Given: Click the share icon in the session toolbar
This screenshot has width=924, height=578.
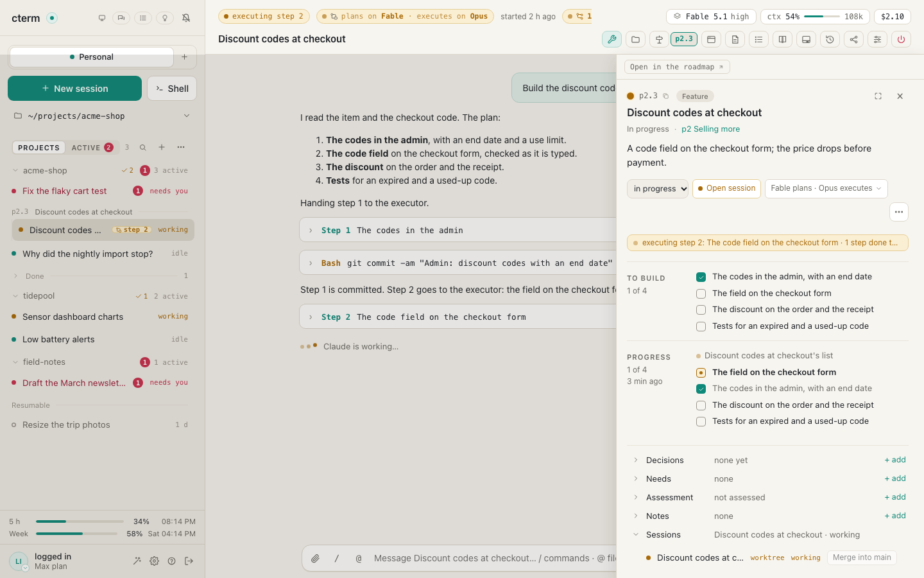Looking at the screenshot, I should pos(853,39).
